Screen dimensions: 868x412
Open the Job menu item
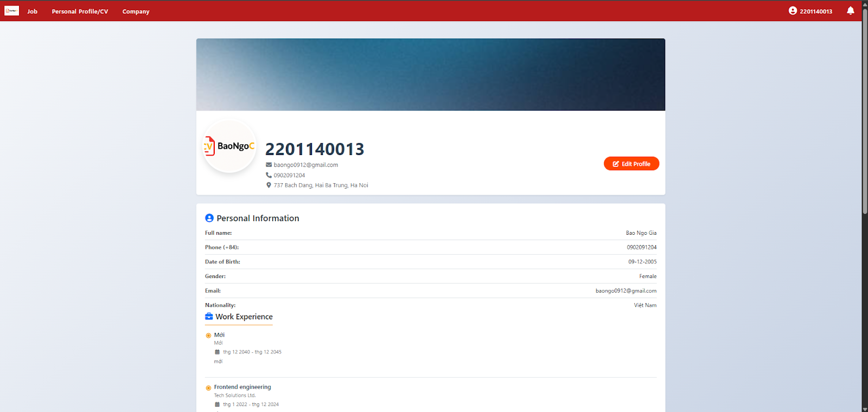pos(33,11)
